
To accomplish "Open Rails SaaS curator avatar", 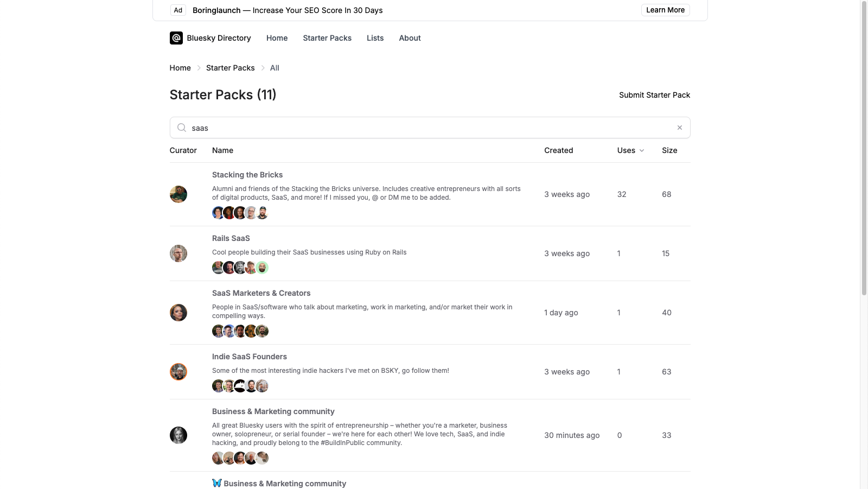I will tap(178, 253).
